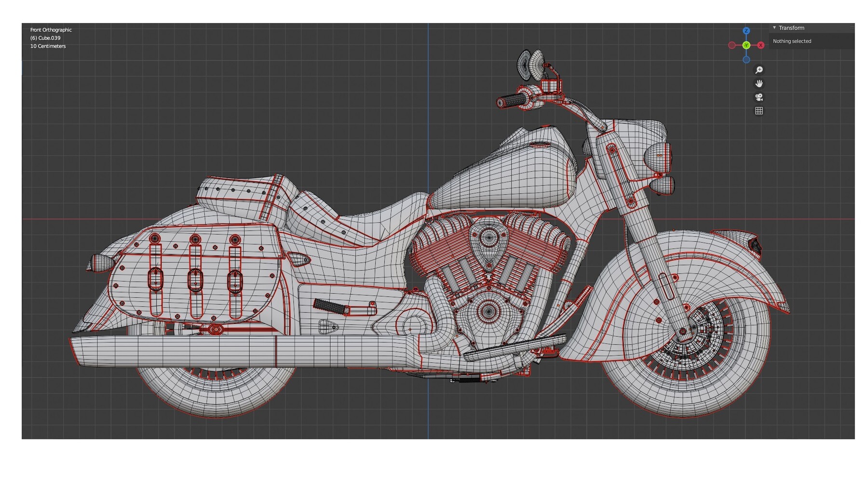Select the Zoom magnifier viewport icon
The image size is (868, 488).
point(759,70)
